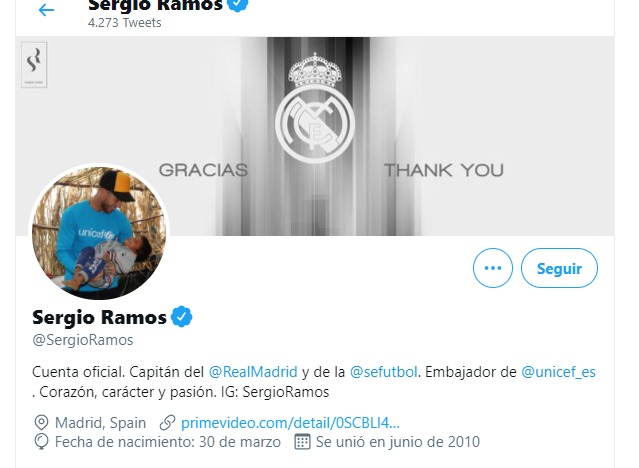
Task: Open the more options ellipsis button
Action: [493, 268]
